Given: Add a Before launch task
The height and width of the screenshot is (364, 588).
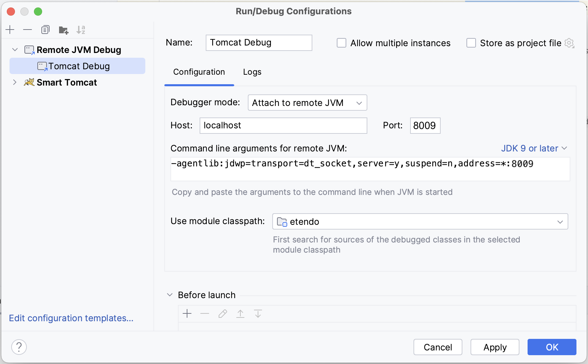Looking at the screenshot, I should pyautogui.click(x=187, y=313).
